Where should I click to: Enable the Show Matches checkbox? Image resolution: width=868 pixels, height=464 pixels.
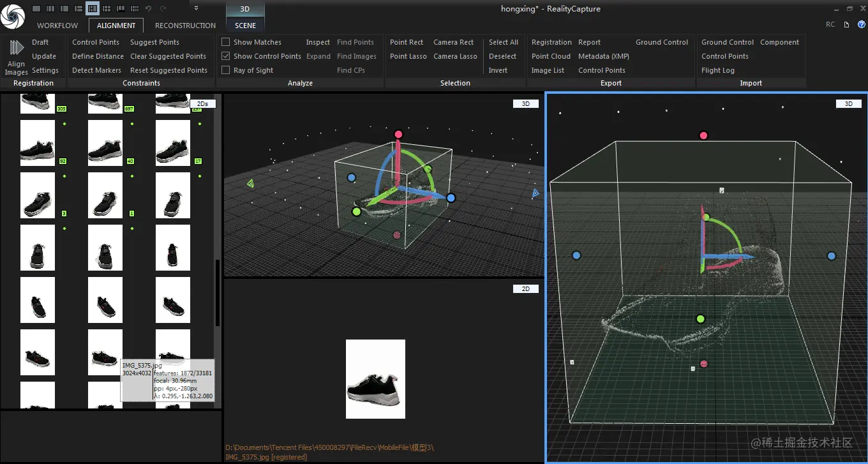click(225, 42)
